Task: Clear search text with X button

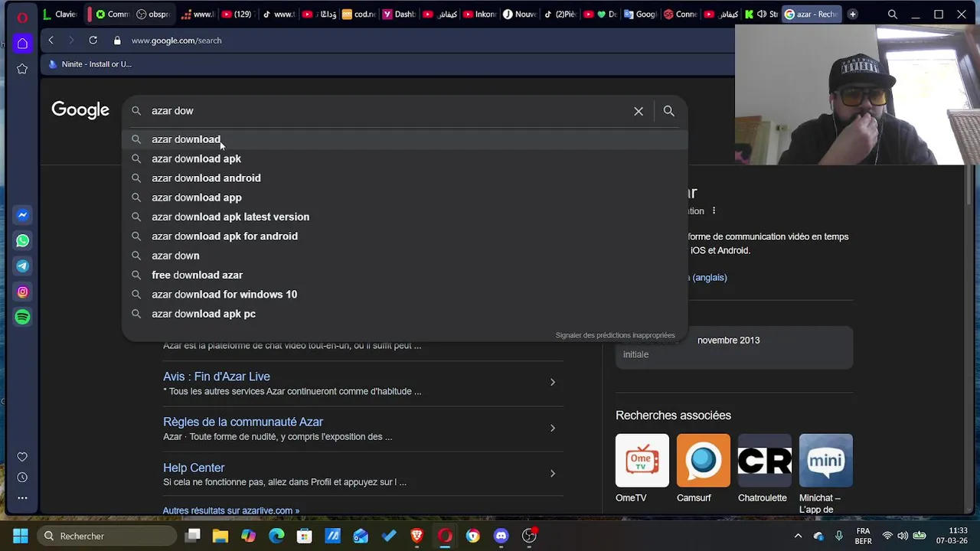Action: coord(639,111)
